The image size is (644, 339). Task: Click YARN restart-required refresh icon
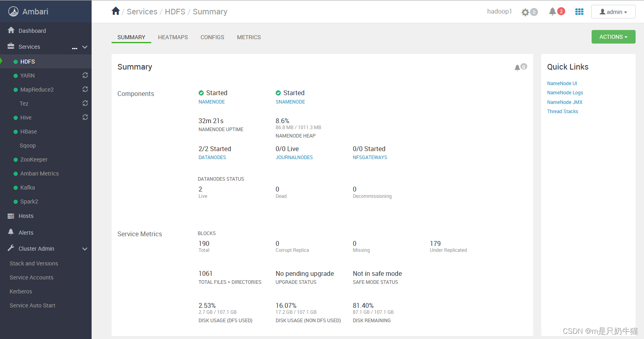pos(85,75)
